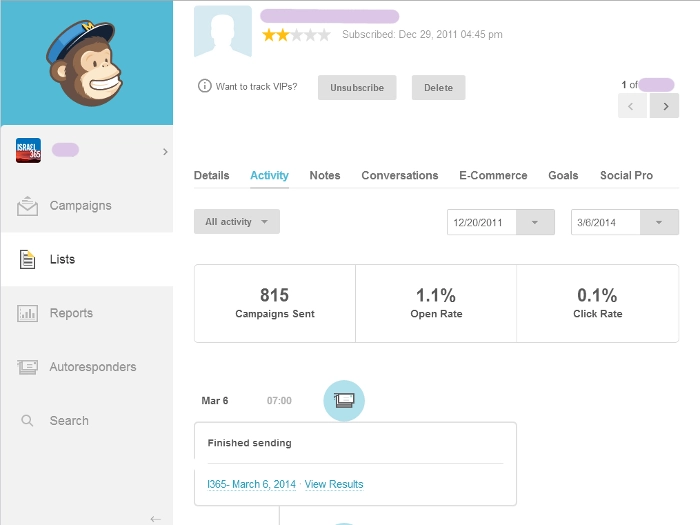Click the Mar 6 campaign timeline icon

344,400
